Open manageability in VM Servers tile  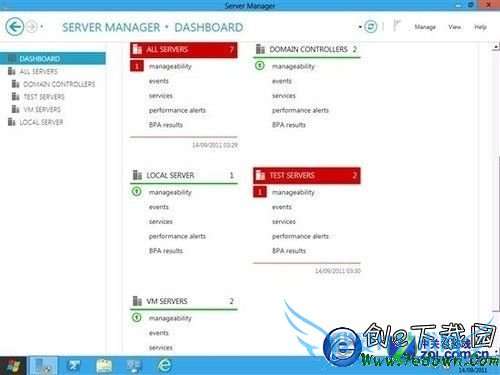170,318
